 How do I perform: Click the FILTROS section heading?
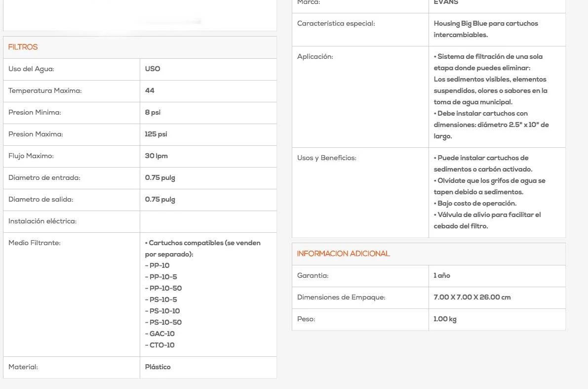pyautogui.click(x=23, y=47)
